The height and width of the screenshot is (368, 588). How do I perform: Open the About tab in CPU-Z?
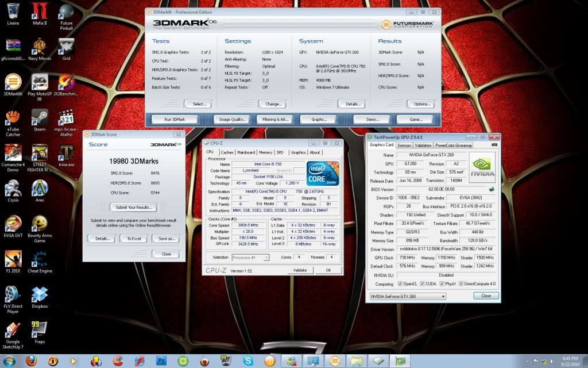[x=315, y=152]
